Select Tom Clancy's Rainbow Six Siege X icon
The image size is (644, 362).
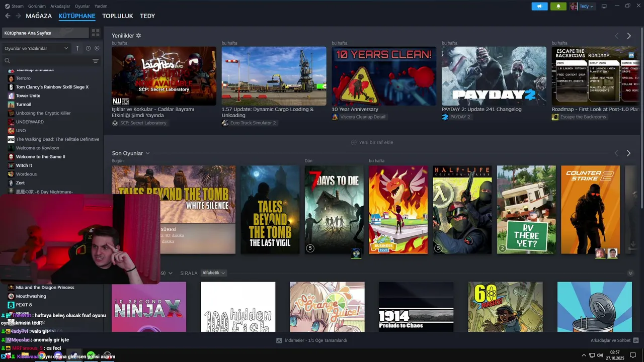11,87
